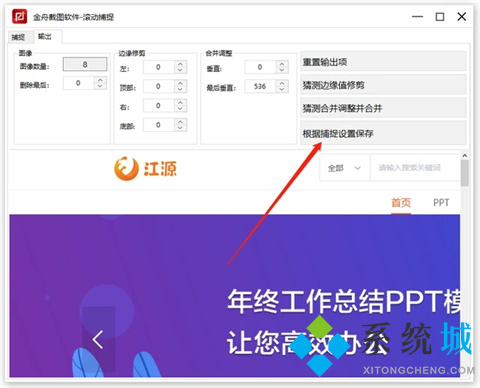
Task: Decrease the 底部 trim value
Action: pos(180,128)
